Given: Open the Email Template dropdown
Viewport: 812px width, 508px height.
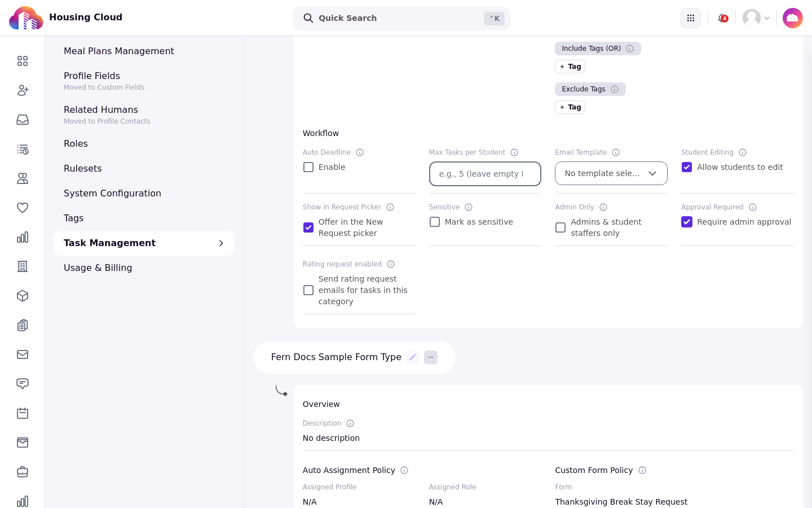Looking at the screenshot, I should tap(611, 173).
